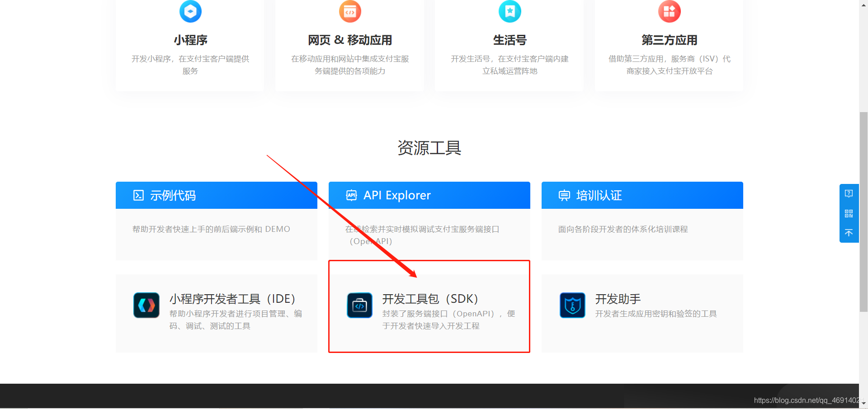Click text 面向各阶段开发者的体系化培训课程
868x409 pixels.
[x=623, y=229]
